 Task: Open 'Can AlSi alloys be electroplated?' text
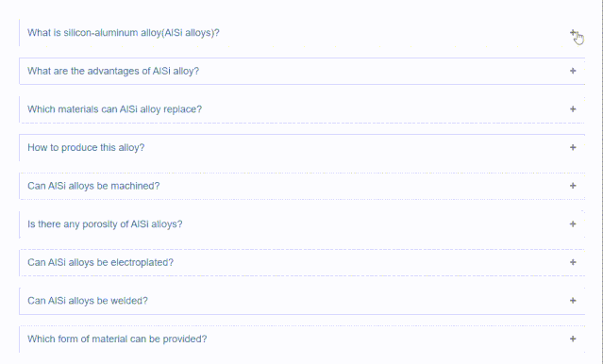[x=100, y=262]
